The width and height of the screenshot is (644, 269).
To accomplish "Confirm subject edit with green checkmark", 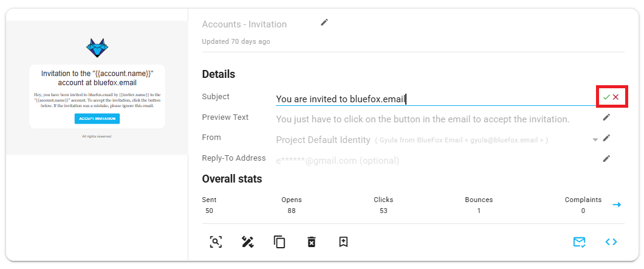I will click(606, 97).
